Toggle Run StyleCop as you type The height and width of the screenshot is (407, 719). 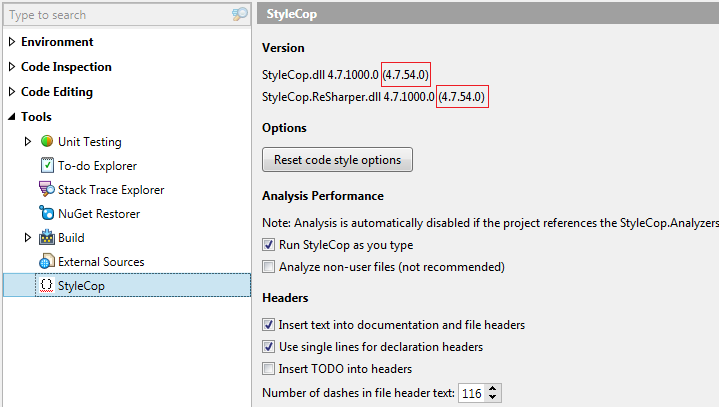268,245
